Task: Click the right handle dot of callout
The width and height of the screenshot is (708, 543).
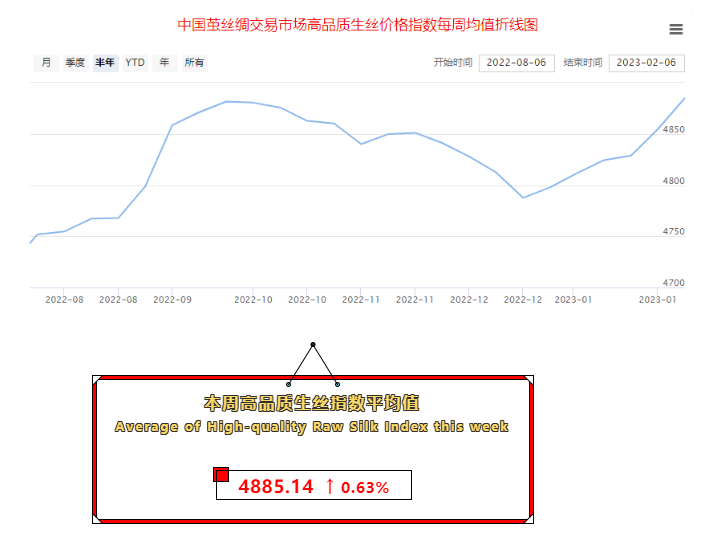Action: [x=337, y=384]
